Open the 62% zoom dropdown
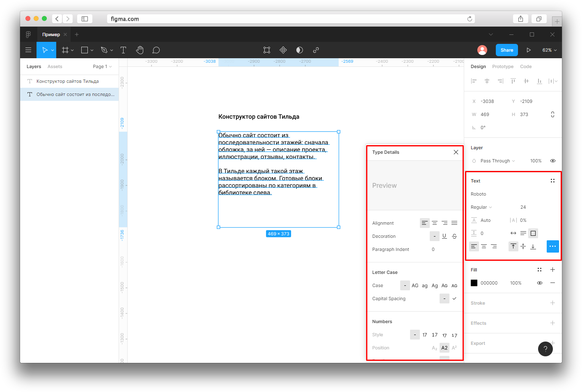Image resolution: width=582 pixels, height=392 pixels. 550,50
